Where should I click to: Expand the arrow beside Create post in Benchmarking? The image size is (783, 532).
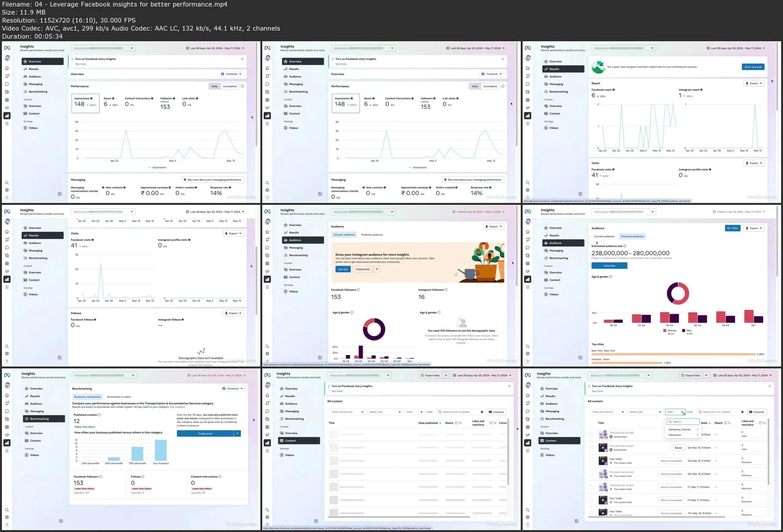click(x=237, y=433)
